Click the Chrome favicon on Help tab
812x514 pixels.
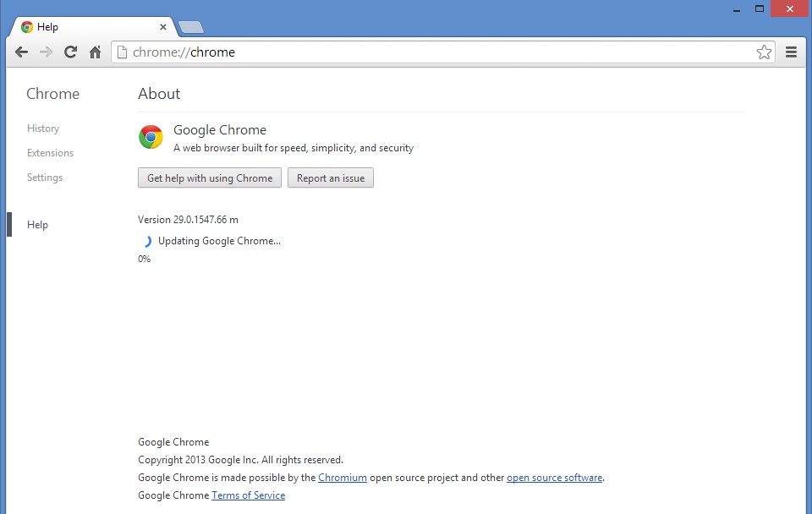pyautogui.click(x=27, y=27)
